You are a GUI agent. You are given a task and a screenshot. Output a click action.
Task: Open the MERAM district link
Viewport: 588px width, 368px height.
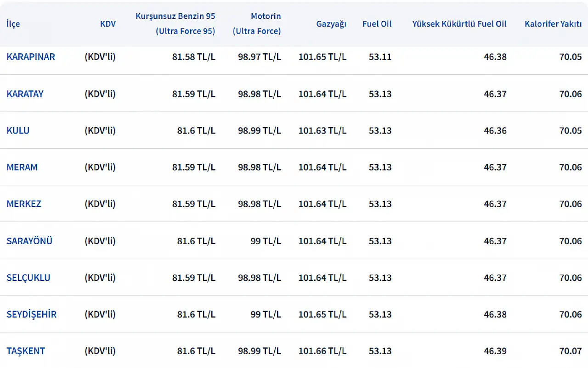tap(22, 167)
